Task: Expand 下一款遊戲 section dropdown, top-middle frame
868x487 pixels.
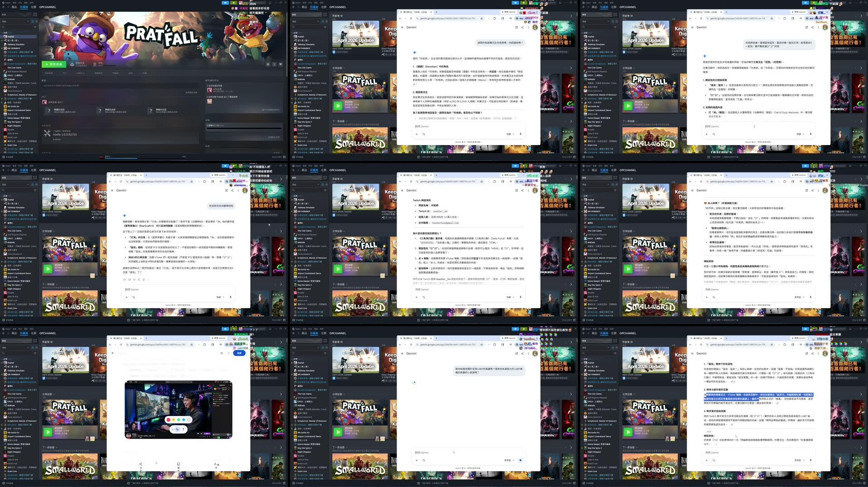Action: pyautogui.click(x=339, y=121)
